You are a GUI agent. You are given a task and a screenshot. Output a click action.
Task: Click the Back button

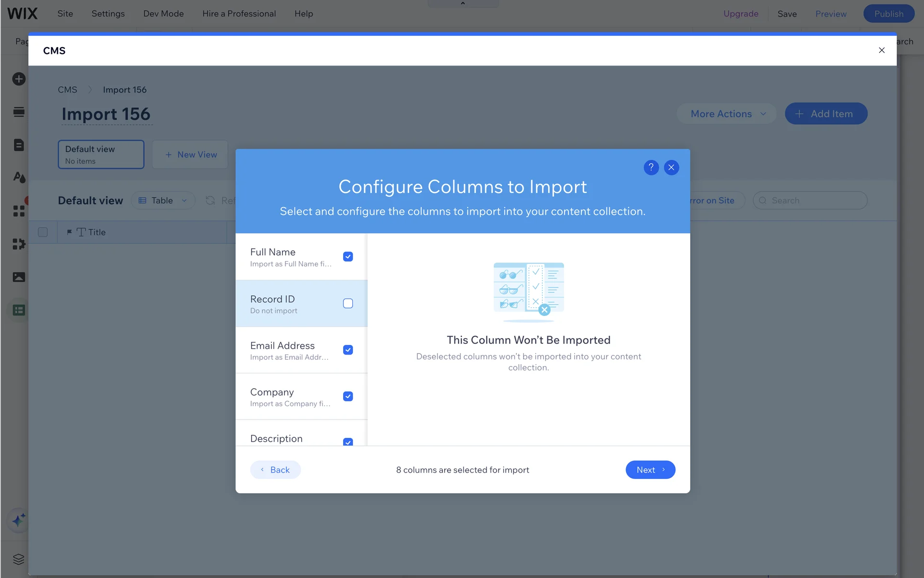275,470
